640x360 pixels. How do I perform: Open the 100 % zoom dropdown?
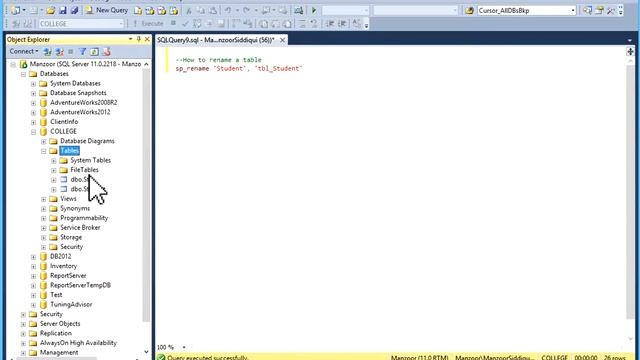click(x=184, y=347)
